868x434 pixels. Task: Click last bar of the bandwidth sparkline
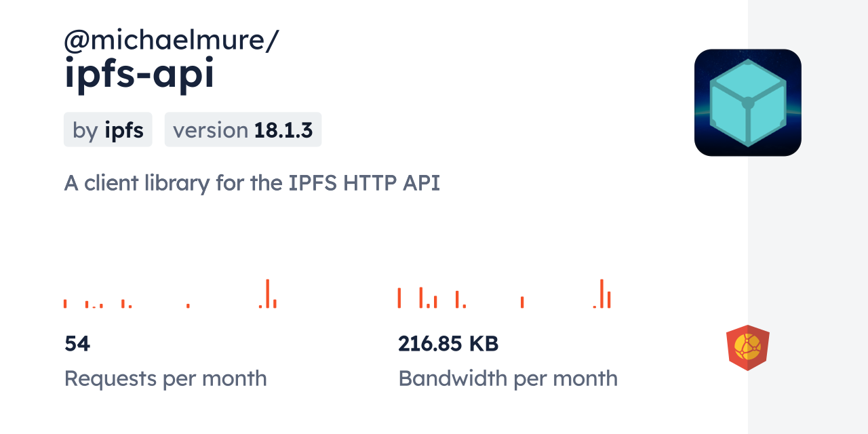coord(609,300)
